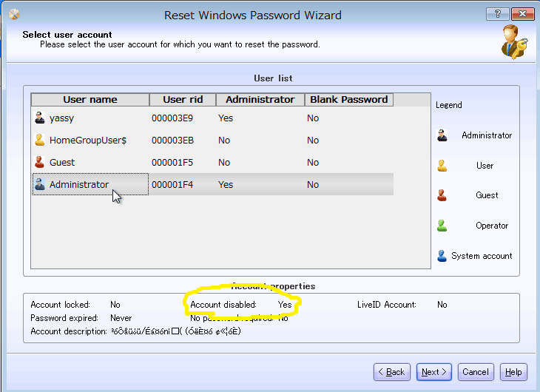Select the HomeGroupUser$ account name
The height and width of the screenshot is (392, 540).
pyautogui.click(x=88, y=141)
